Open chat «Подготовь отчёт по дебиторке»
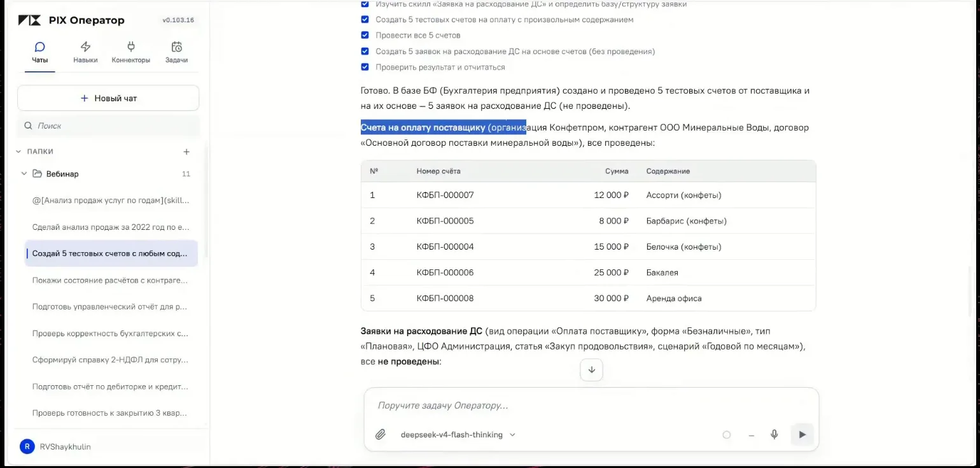This screenshot has height=468, width=980. (111, 386)
